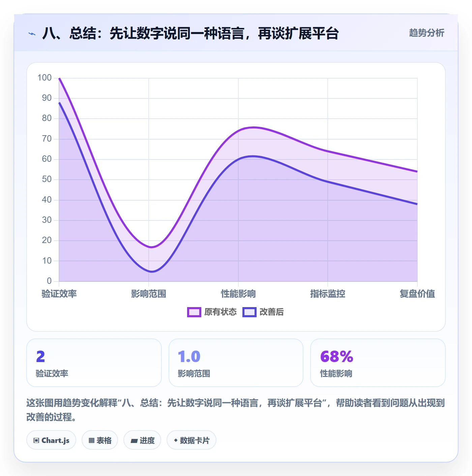Click the description paragraph starting 这张图用趋势变化

236,410
